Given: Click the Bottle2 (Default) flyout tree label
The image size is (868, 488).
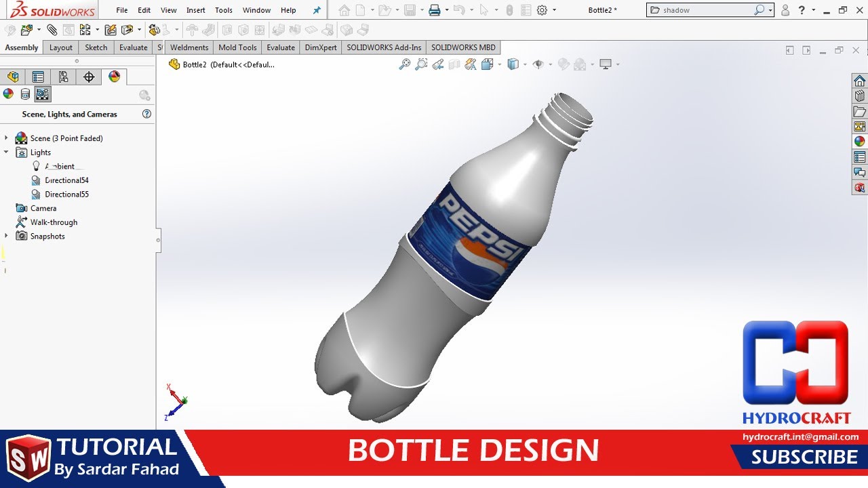Looking at the screenshot, I should click(229, 64).
